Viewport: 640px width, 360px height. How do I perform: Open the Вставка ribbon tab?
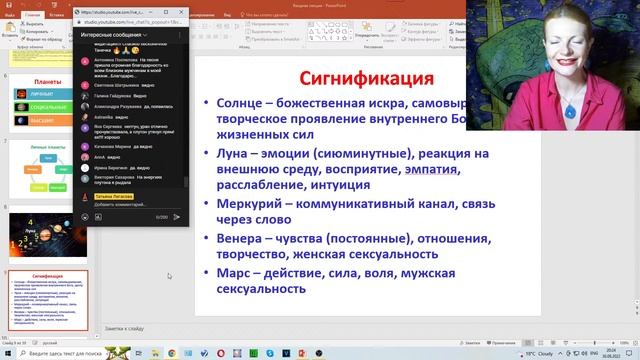[56, 15]
